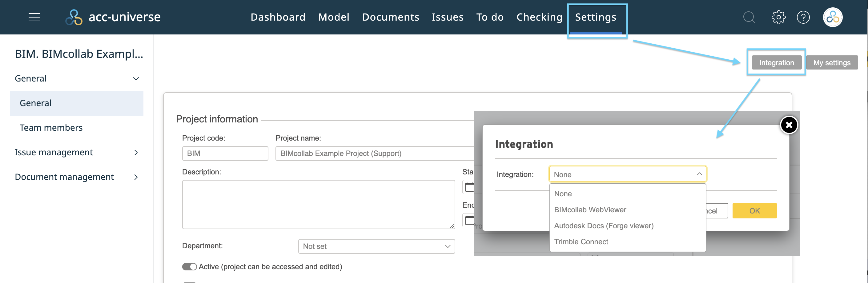Open the user profile avatar icon

[x=832, y=17]
